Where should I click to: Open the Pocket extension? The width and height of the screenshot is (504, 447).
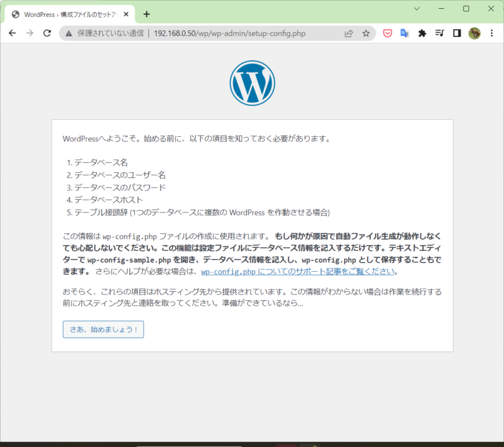(387, 33)
